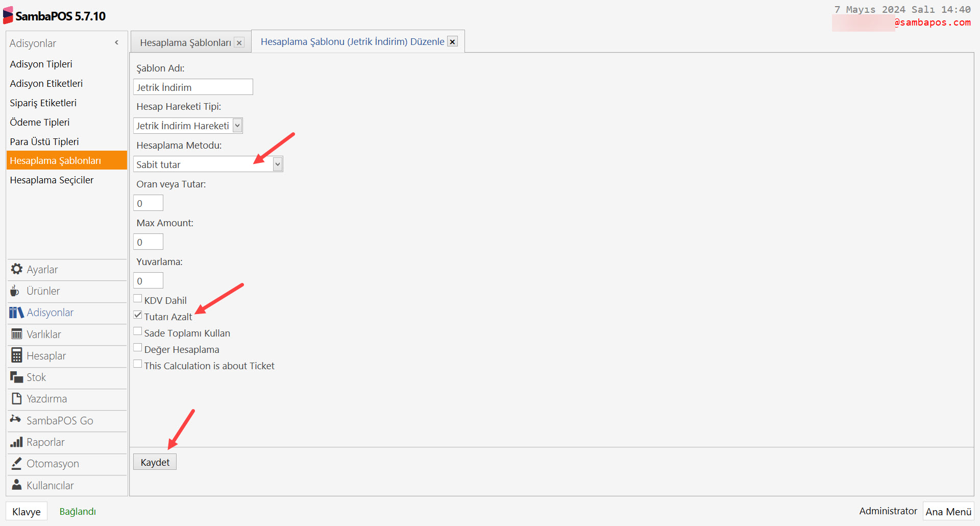Screen dimensions: 980x526
Task: Select the Varlıklar module icon
Action: pos(17,334)
